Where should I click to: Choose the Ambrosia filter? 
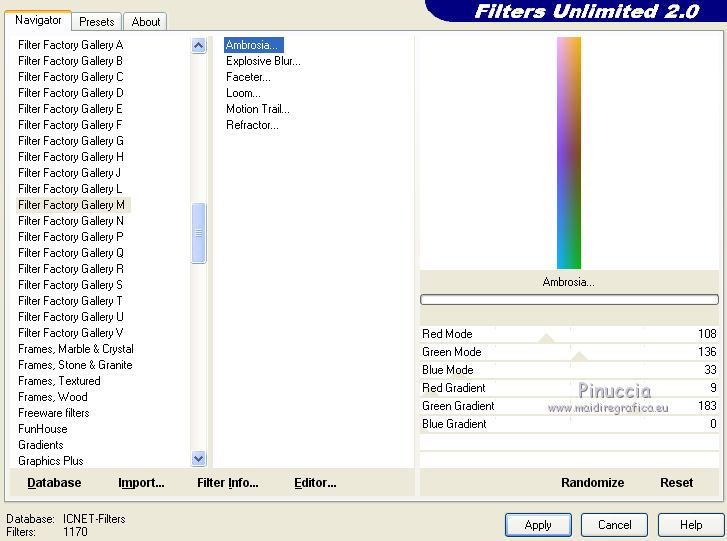[x=253, y=45]
